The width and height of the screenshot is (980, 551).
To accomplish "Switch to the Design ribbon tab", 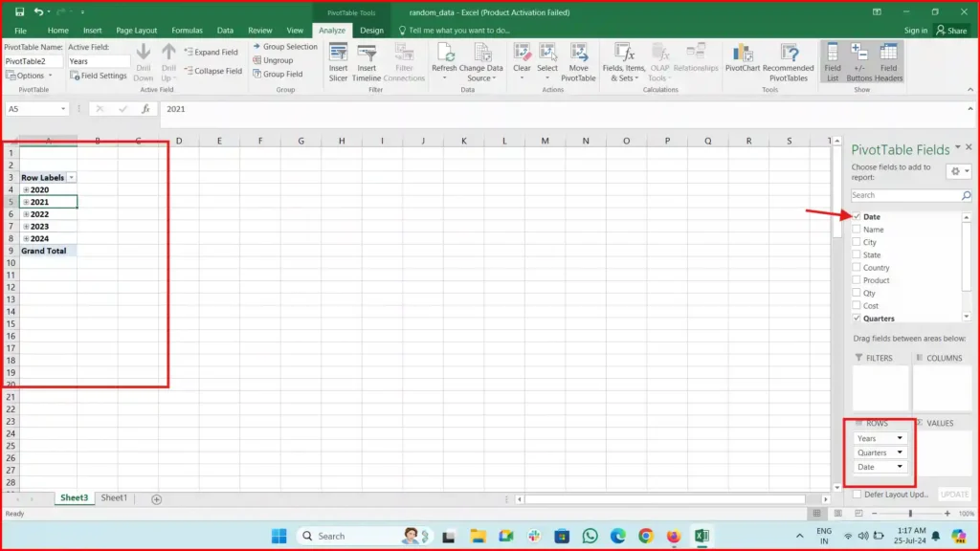I will pyautogui.click(x=372, y=30).
